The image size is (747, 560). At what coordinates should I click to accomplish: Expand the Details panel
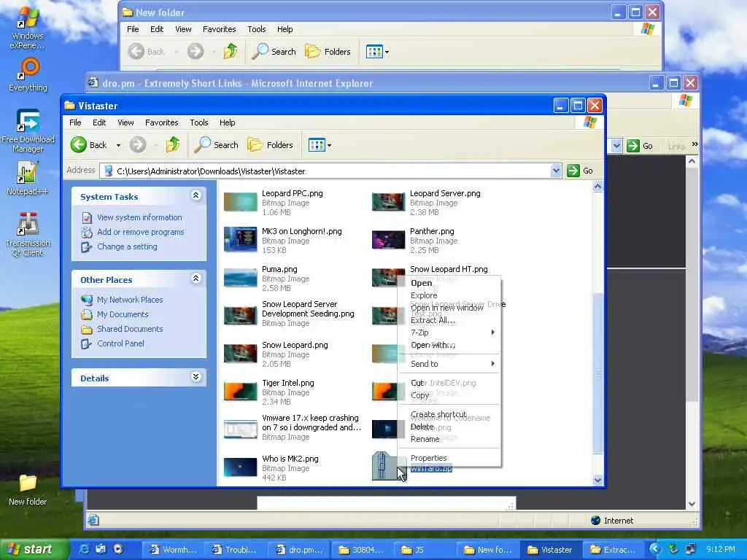click(196, 377)
